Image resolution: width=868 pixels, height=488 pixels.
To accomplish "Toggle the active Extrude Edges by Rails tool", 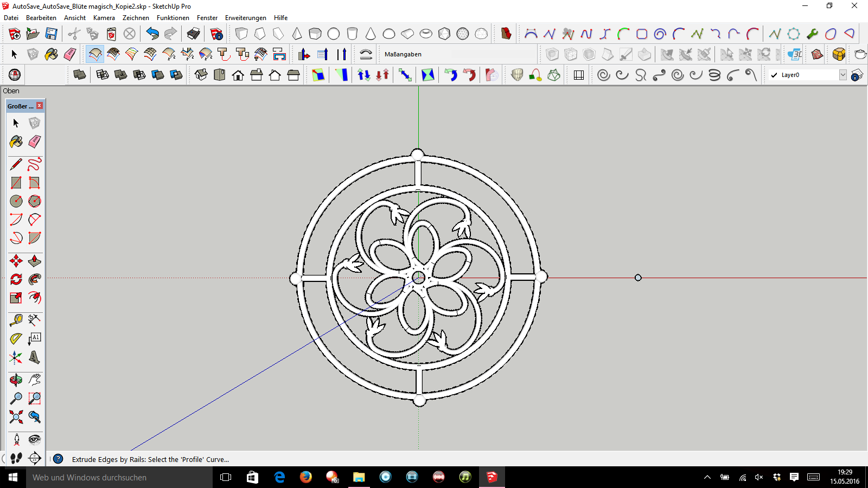I will tap(95, 54).
